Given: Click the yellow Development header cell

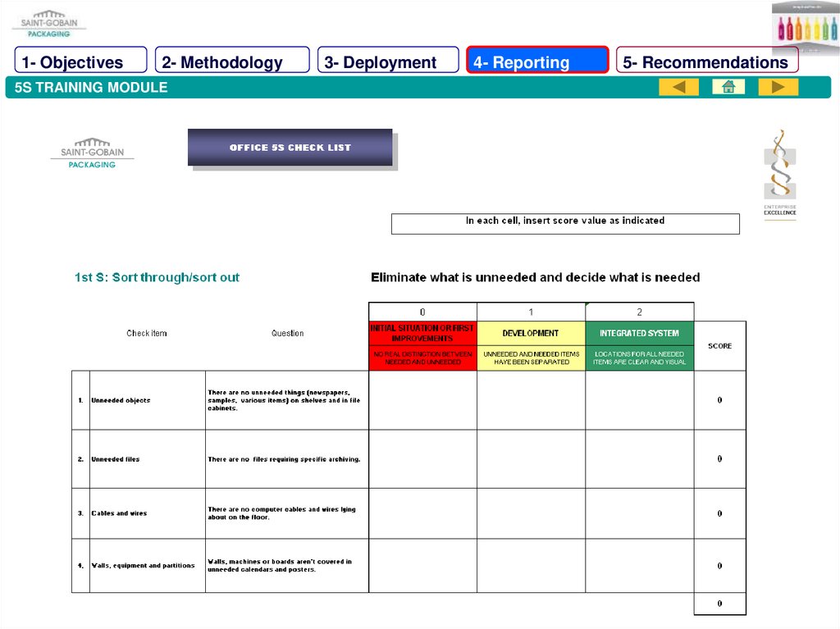Looking at the screenshot, I should [x=531, y=333].
